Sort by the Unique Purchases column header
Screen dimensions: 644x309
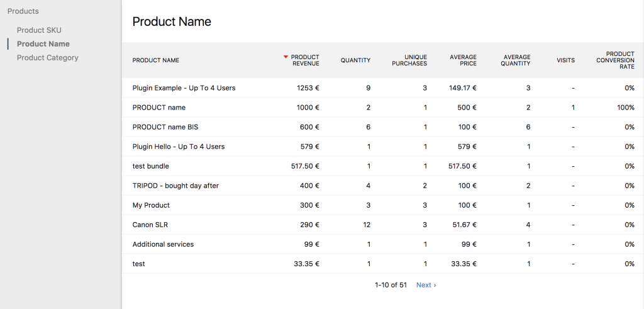409,60
